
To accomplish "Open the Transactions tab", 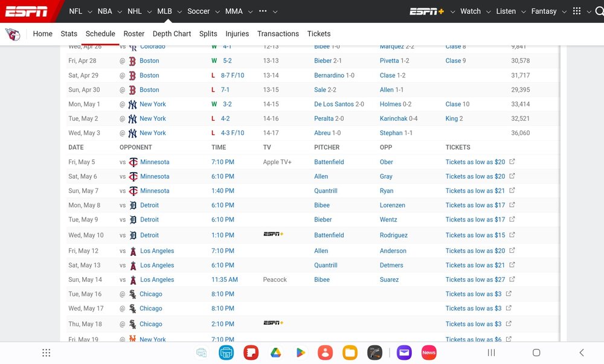I will 278,34.
